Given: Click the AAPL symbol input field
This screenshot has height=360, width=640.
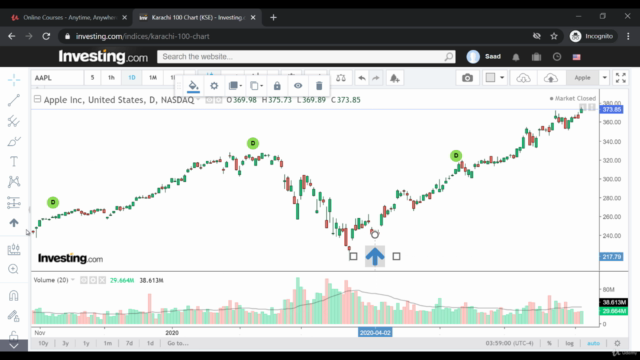Looking at the screenshot, I should pos(58,78).
